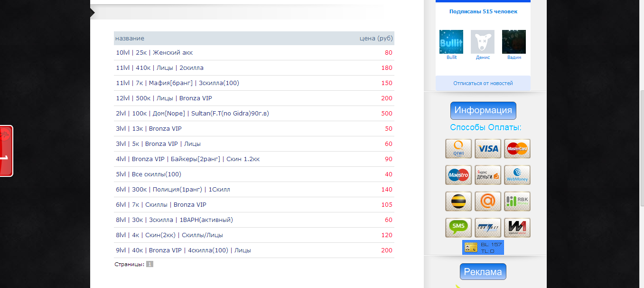Viewport: 644px width, 288px height.
Task: Click the Maestro payment icon
Action: point(458,175)
